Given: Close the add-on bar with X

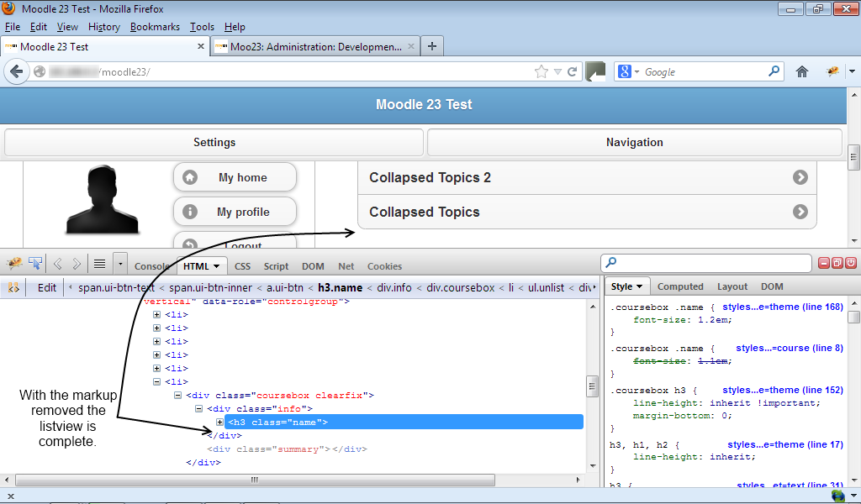Looking at the screenshot, I should tap(10, 496).
